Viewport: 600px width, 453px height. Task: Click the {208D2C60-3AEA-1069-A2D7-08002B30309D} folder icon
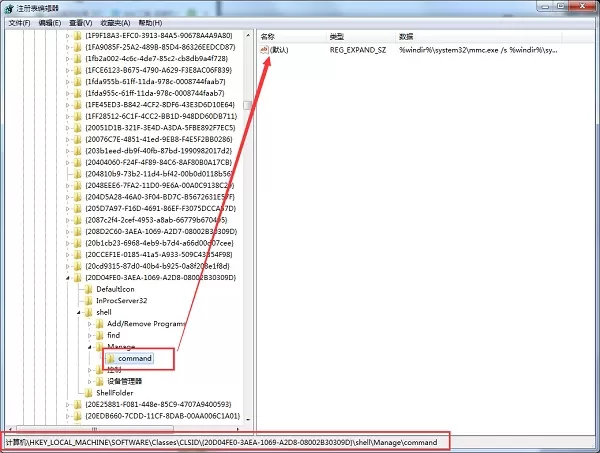(78, 231)
